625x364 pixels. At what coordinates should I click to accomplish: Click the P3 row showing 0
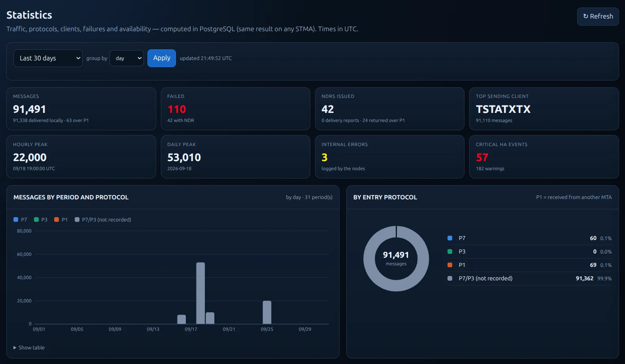(x=529, y=252)
